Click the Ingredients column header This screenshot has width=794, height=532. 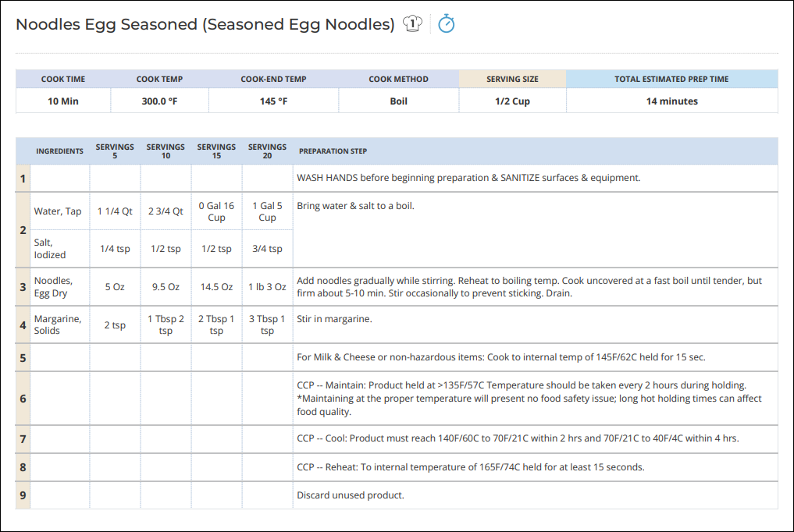(x=60, y=151)
